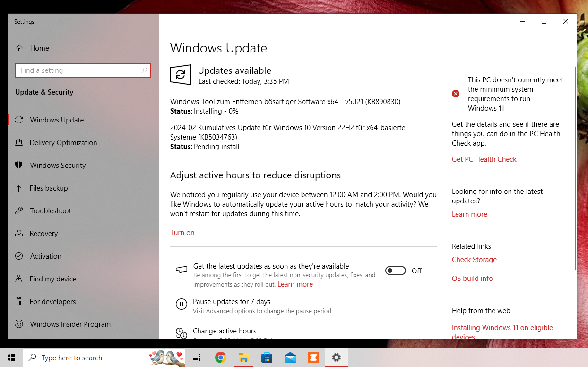Select For developers in the sidebar

(x=83, y=302)
